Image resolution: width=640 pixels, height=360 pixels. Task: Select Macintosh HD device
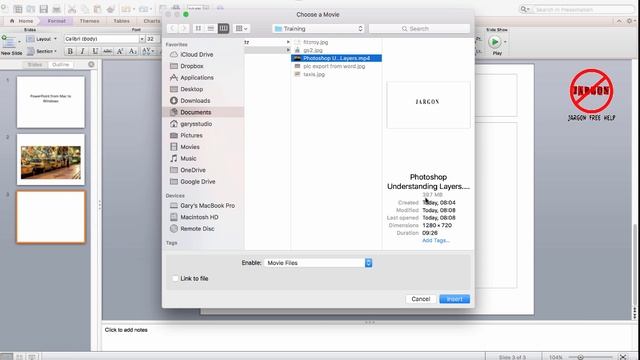pos(199,217)
